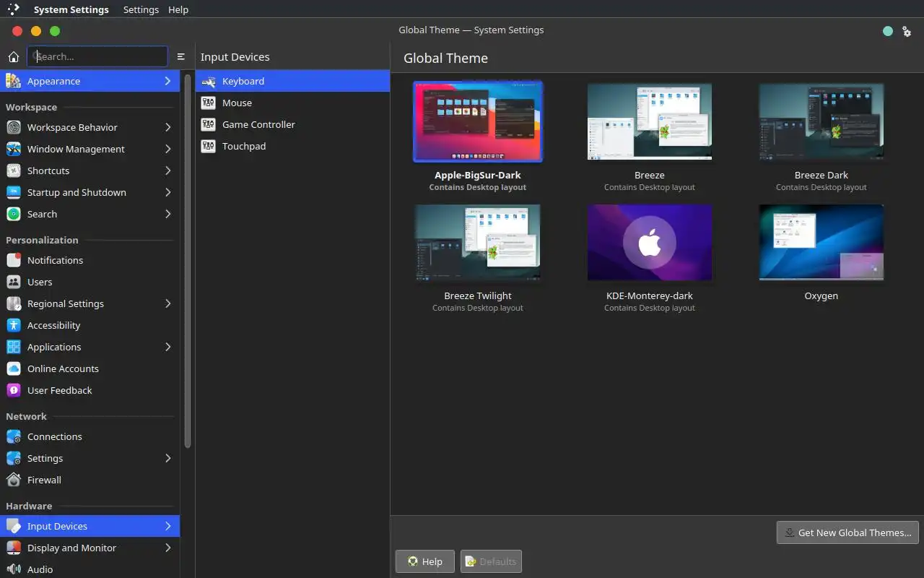The width and height of the screenshot is (924, 578).
Task: Open the Accessibility text entry
Action: pos(53,325)
